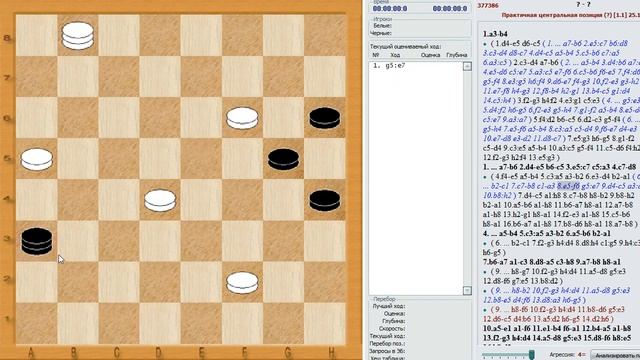The width and height of the screenshot is (640, 360).
Task: Select the white king on b8
Action: coord(78,36)
